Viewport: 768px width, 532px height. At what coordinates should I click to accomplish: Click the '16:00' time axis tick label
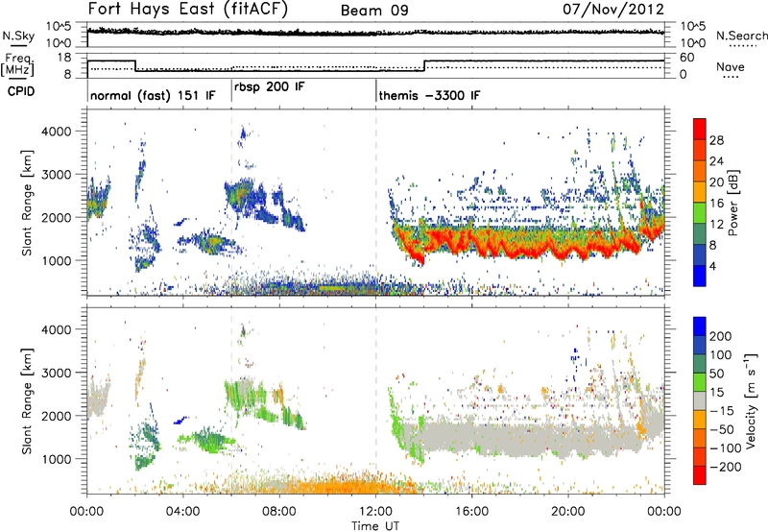tap(471, 512)
